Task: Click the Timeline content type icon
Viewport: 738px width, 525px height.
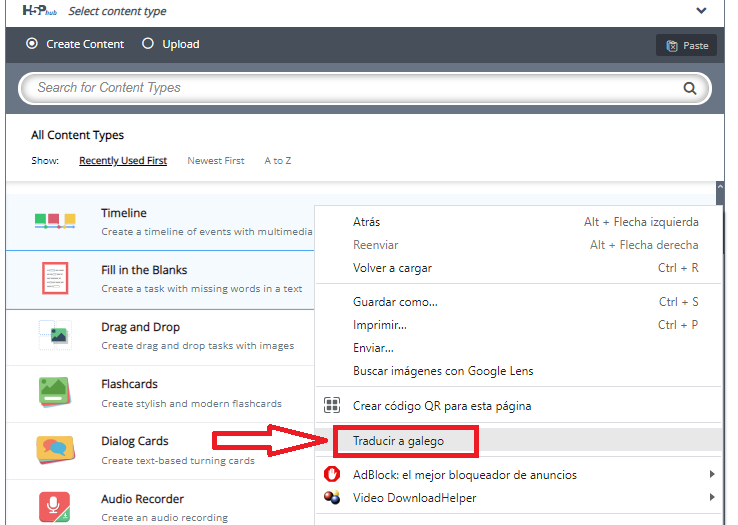Action: pyautogui.click(x=55, y=221)
